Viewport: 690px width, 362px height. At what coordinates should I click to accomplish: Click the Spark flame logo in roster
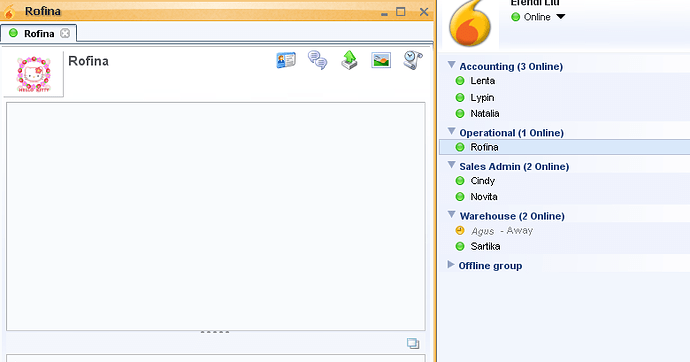pos(470,23)
